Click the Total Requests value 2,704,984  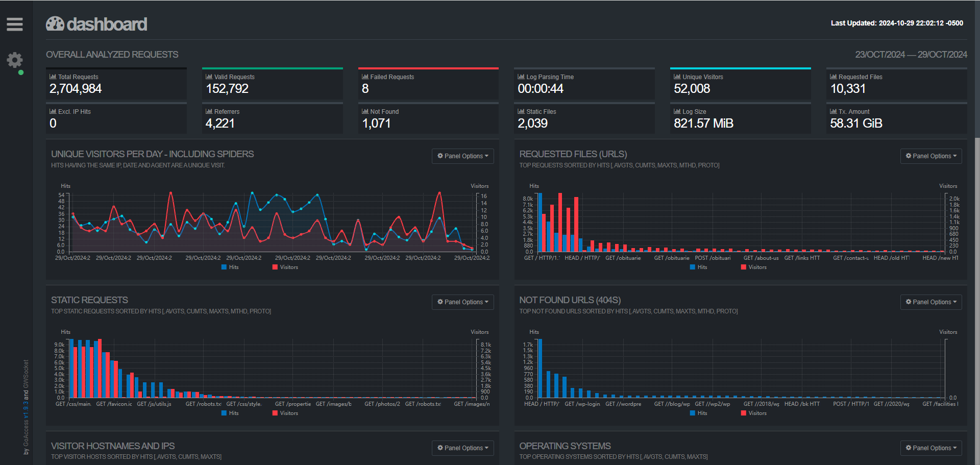(x=76, y=89)
